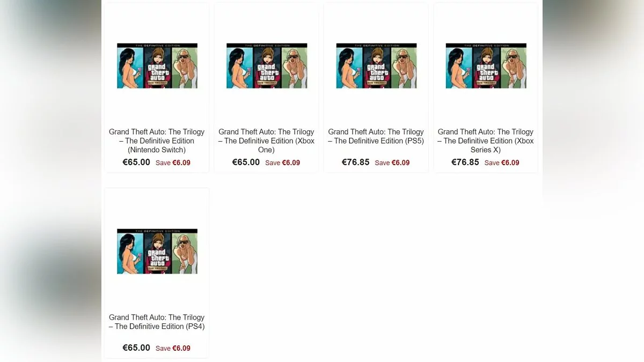Click Save €6.09 label under PS4 edition

(173, 348)
